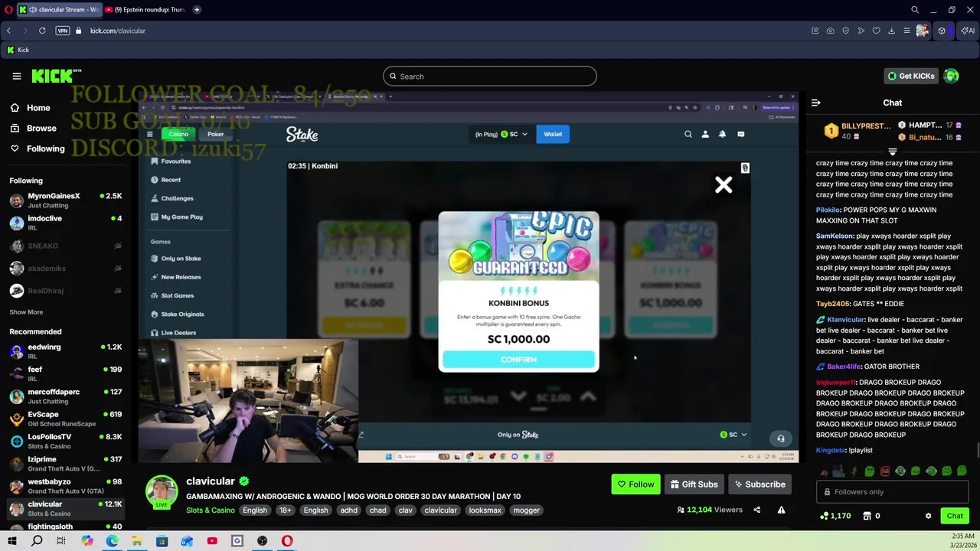Screen dimensions: 980x551
Task: Open Favourites in Stake sidebar
Action: point(171,161)
